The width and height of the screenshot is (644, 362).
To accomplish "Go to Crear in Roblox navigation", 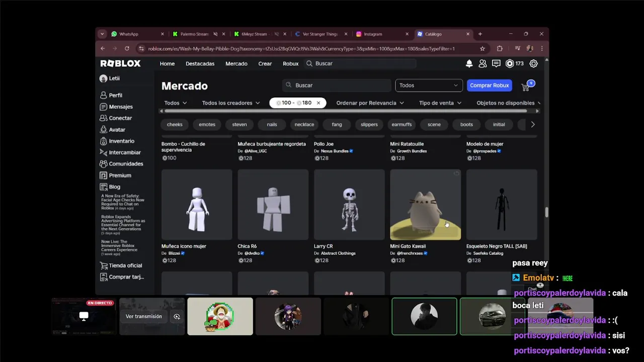I will (265, 64).
